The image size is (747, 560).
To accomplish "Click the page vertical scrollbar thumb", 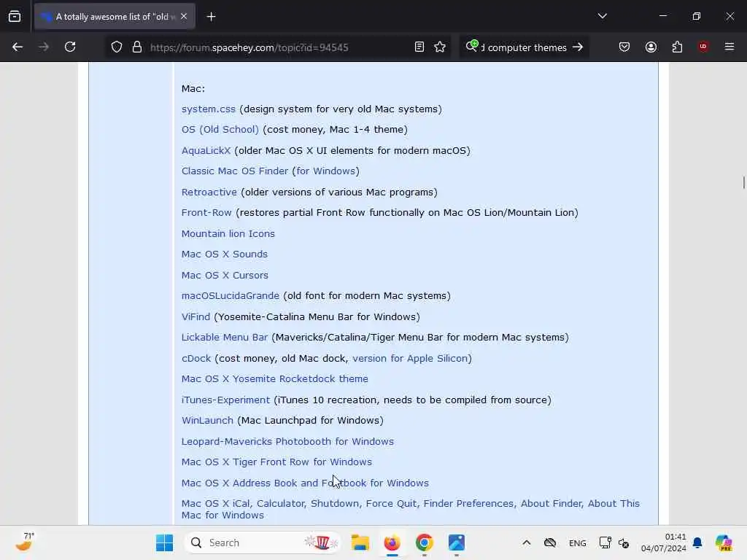I will click(743, 182).
